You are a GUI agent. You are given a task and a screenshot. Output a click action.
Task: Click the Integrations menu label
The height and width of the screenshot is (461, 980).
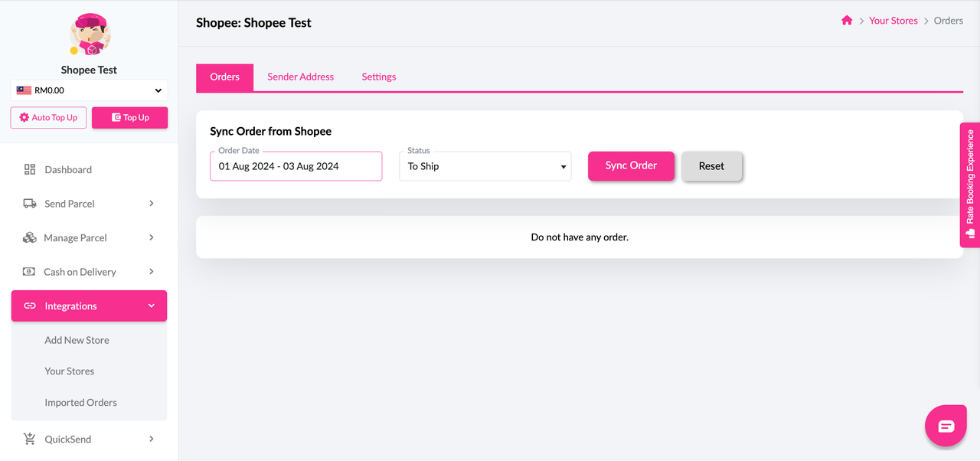coord(71,306)
